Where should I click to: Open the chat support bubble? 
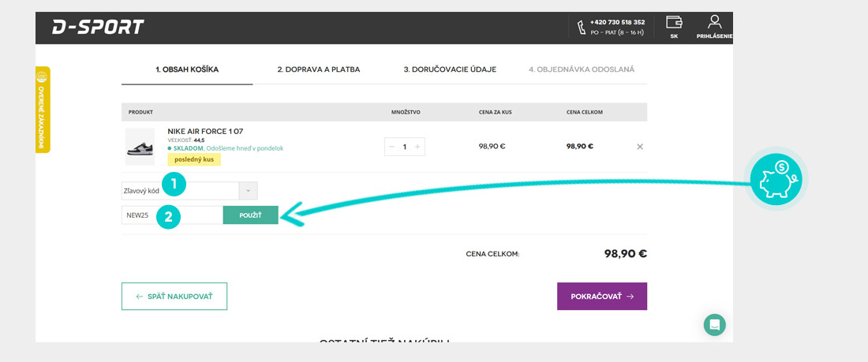[715, 325]
